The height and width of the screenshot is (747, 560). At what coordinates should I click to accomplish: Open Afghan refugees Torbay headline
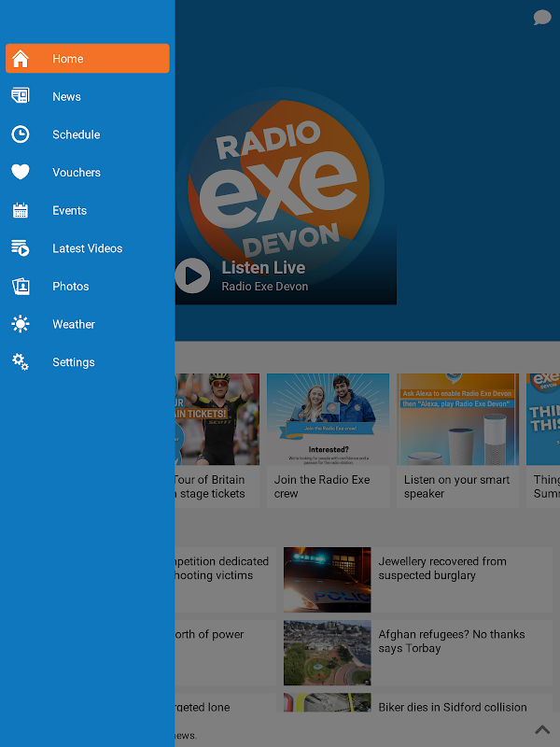click(452, 641)
